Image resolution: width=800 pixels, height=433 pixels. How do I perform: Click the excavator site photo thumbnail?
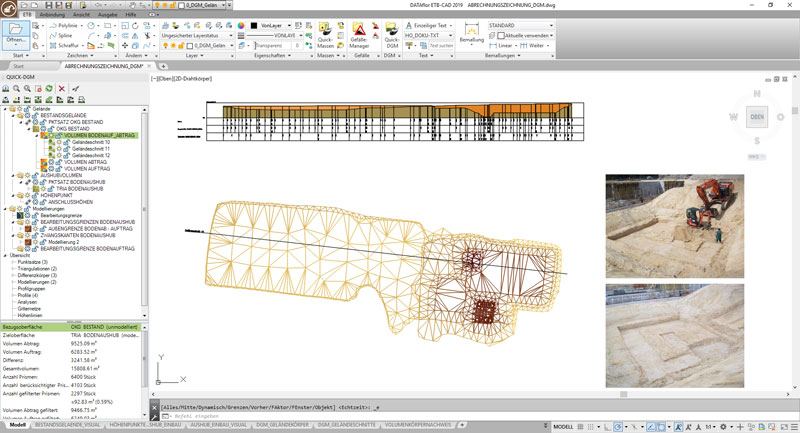(x=674, y=226)
